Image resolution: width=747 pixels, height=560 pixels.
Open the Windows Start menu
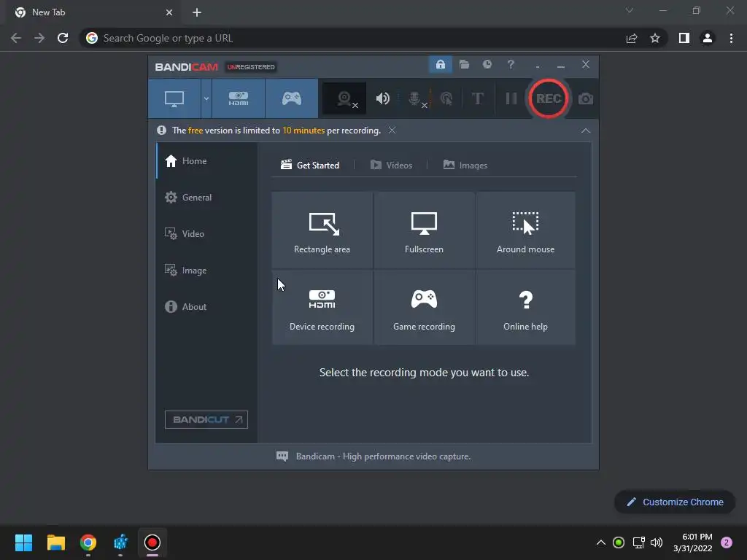click(24, 542)
